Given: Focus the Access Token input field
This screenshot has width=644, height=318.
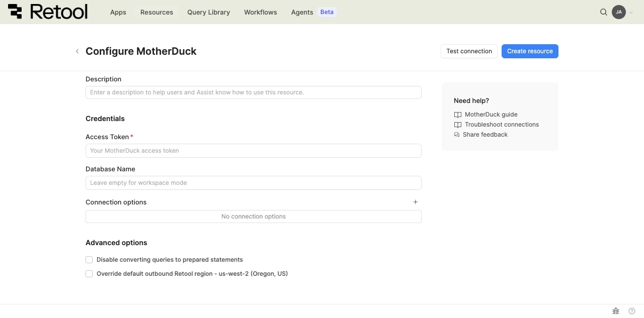Looking at the screenshot, I should click(x=253, y=151).
